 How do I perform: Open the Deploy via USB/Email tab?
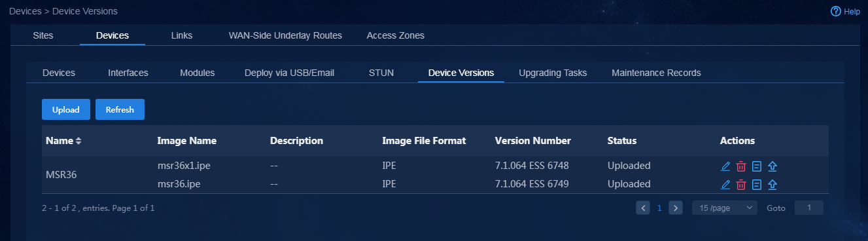coord(289,73)
